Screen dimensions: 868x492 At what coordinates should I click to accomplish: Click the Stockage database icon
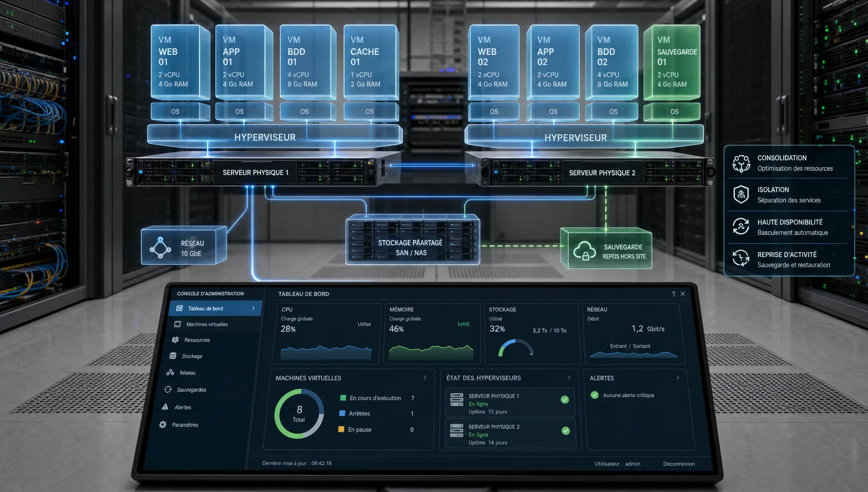point(173,356)
